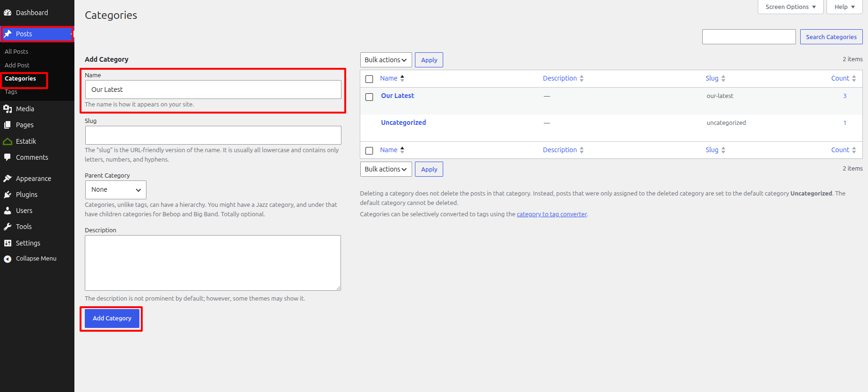This screenshot has height=392, width=868.
Task: Expand Screen Options panel
Action: tap(791, 7)
